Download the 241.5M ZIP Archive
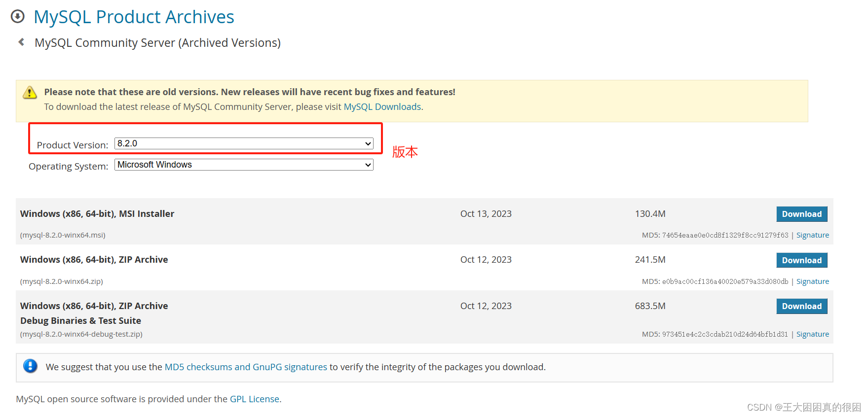This screenshot has width=868, height=417. [802, 260]
